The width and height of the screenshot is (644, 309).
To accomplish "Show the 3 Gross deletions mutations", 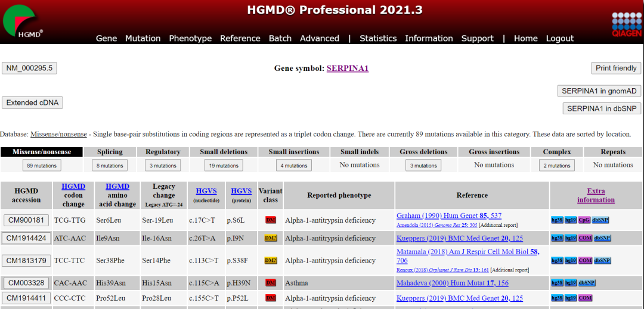I will pos(423,166).
